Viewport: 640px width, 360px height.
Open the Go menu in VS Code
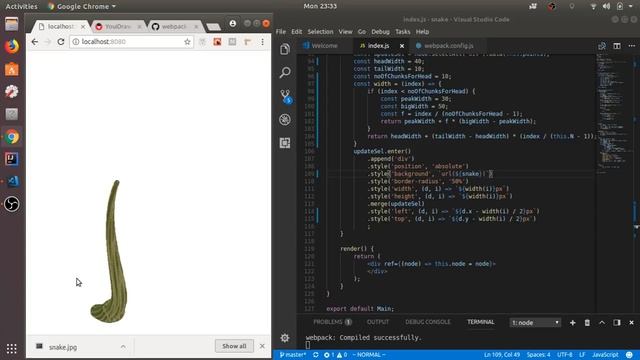362,31
